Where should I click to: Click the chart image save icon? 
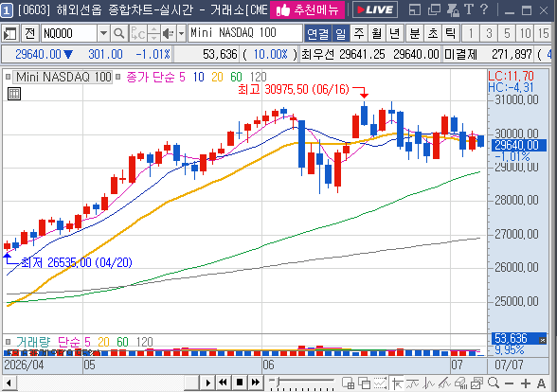pyautogui.click(x=476, y=383)
